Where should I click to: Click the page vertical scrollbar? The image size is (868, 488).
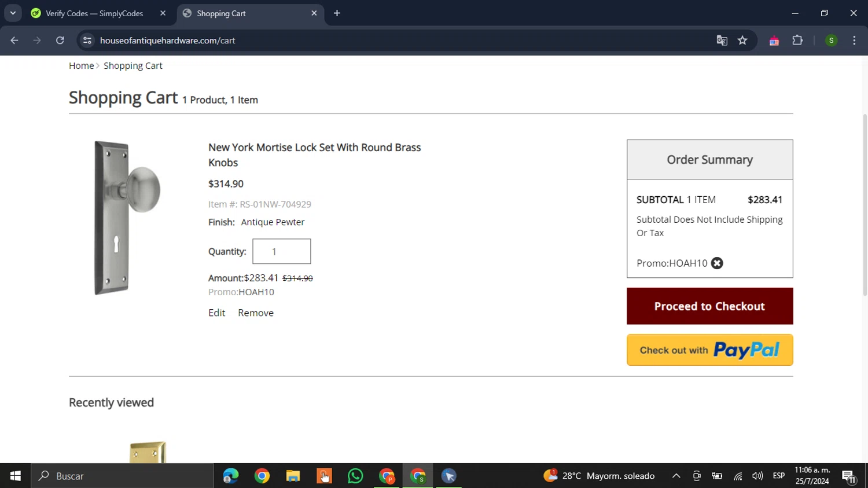(865, 206)
